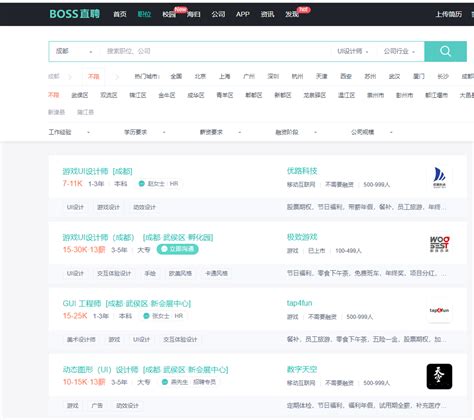
Task: Expand the 成都 city dropdown in search bar
Action: 74,51
